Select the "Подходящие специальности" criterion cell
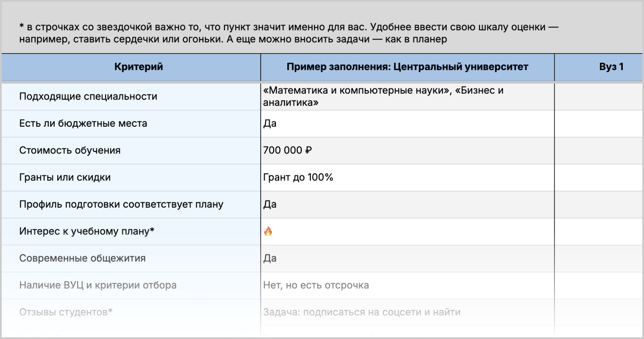644x339 pixels. 88,97
